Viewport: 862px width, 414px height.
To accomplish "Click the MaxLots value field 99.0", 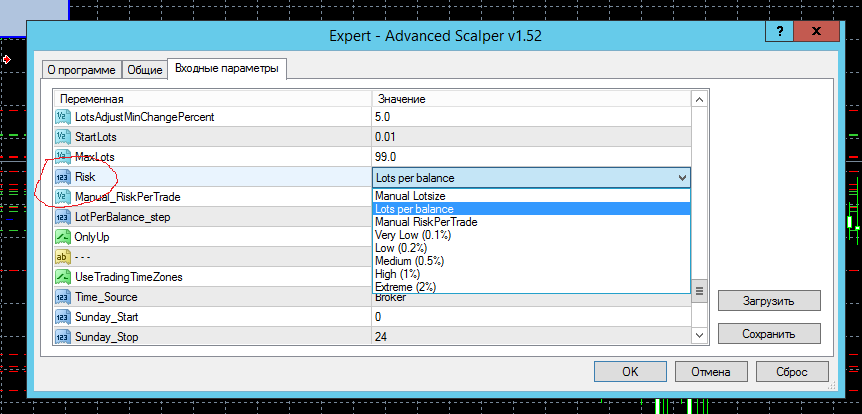I will [x=531, y=157].
